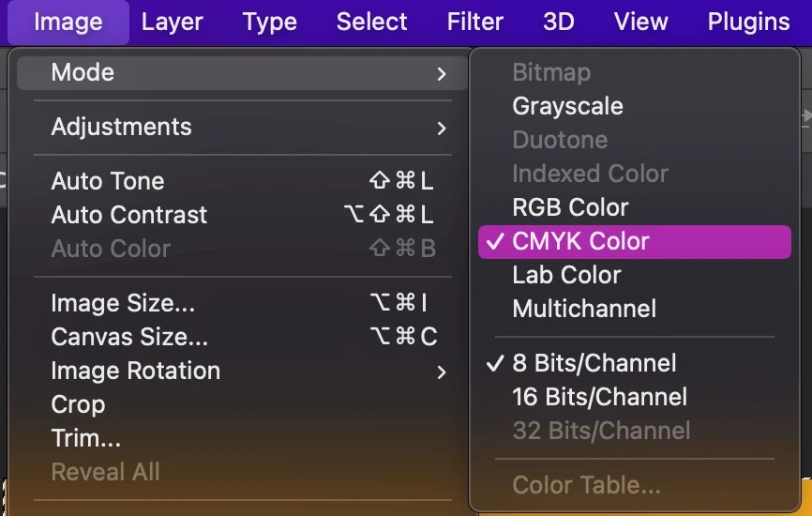
Task: Open the View menu
Action: click(x=640, y=22)
